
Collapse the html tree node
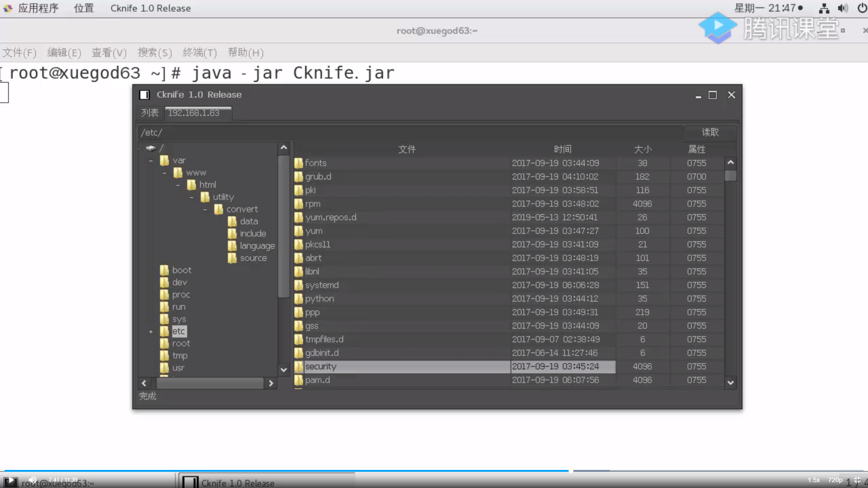pos(178,185)
